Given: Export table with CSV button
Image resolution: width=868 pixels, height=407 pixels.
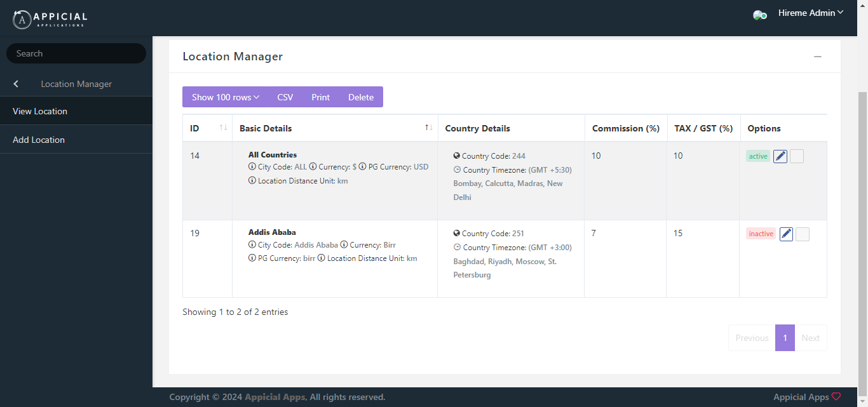Looking at the screenshot, I should (x=285, y=97).
